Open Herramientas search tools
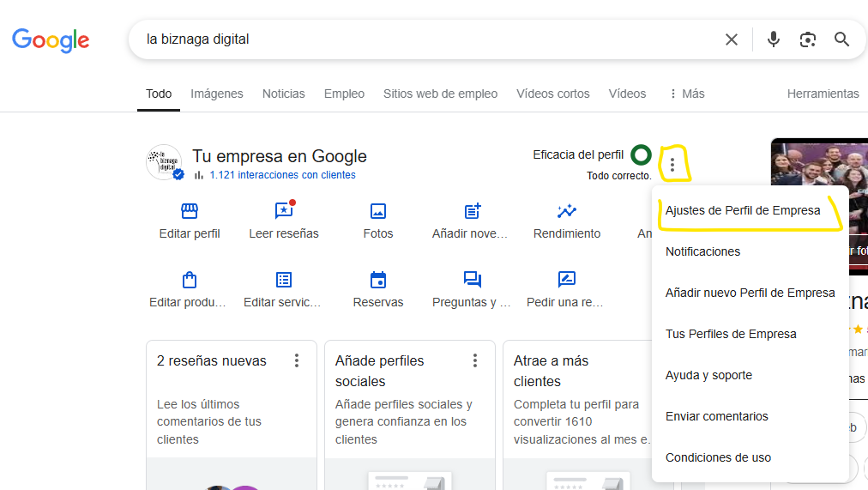The width and height of the screenshot is (868, 490). pyautogui.click(x=823, y=94)
